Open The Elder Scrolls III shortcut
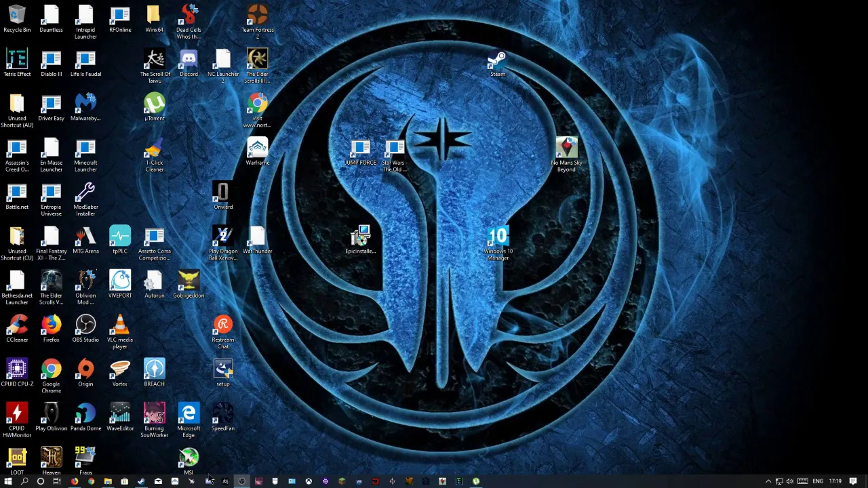The height and width of the screenshot is (488, 868). point(258,66)
